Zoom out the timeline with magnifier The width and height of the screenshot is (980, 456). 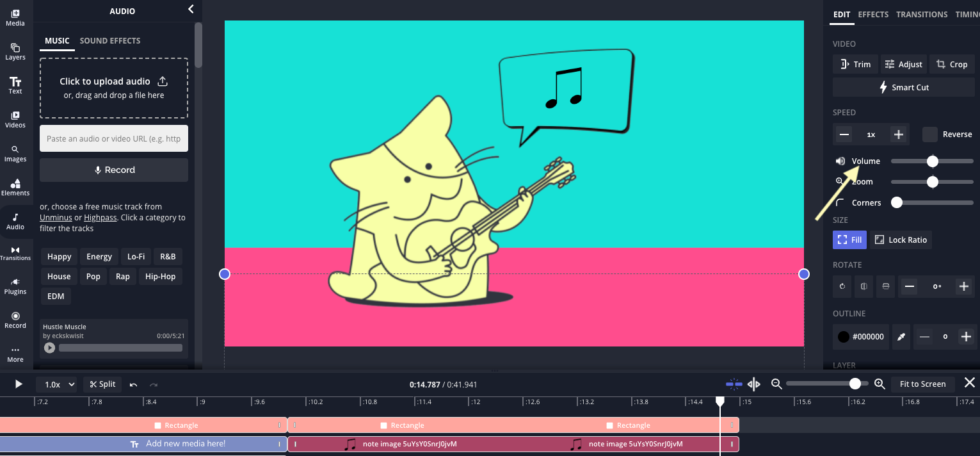click(x=776, y=384)
